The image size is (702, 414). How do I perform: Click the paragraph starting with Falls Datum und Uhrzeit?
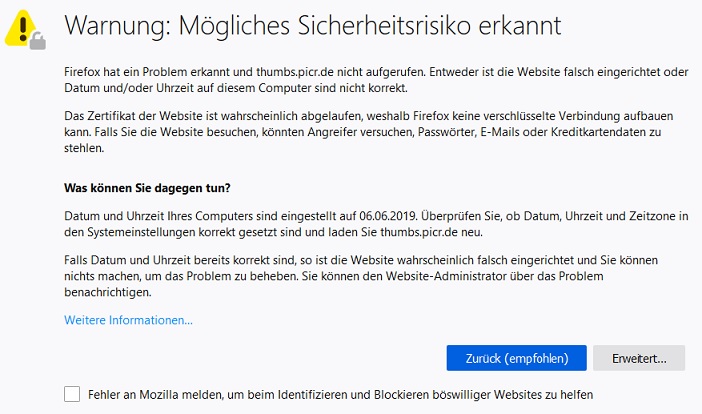tap(361, 276)
